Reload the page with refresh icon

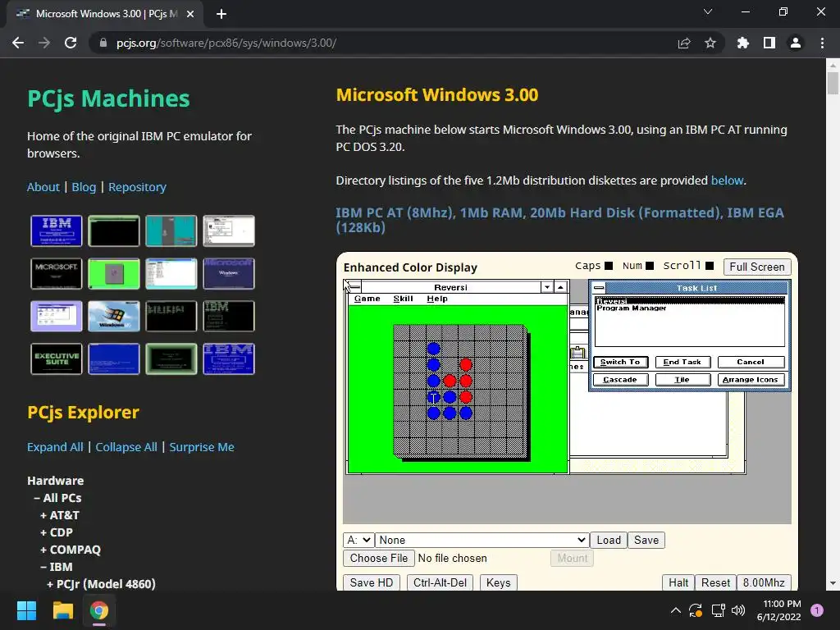(71, 43)
